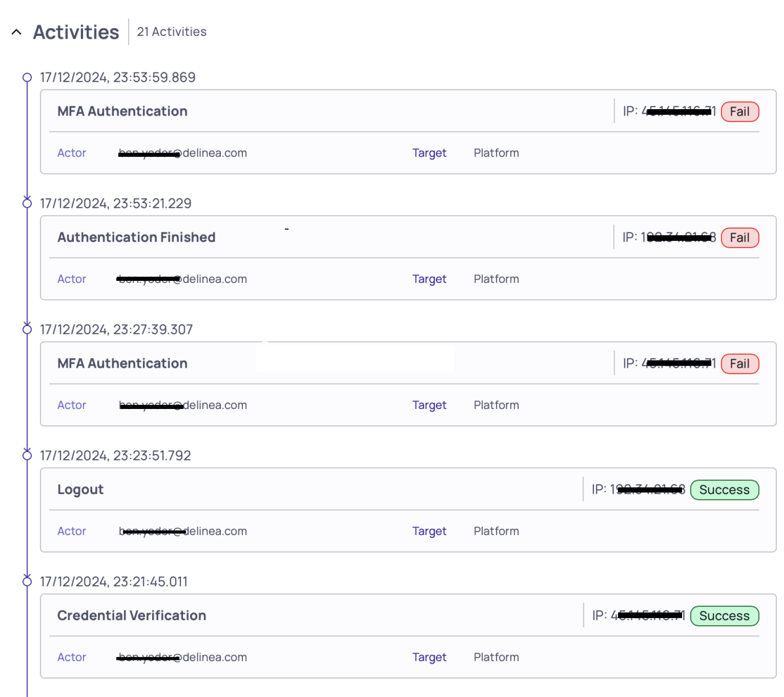Click the timeline marker at 23:53:59.869
Viewport: 784px width, 697px height.
[x=27, y=77]
